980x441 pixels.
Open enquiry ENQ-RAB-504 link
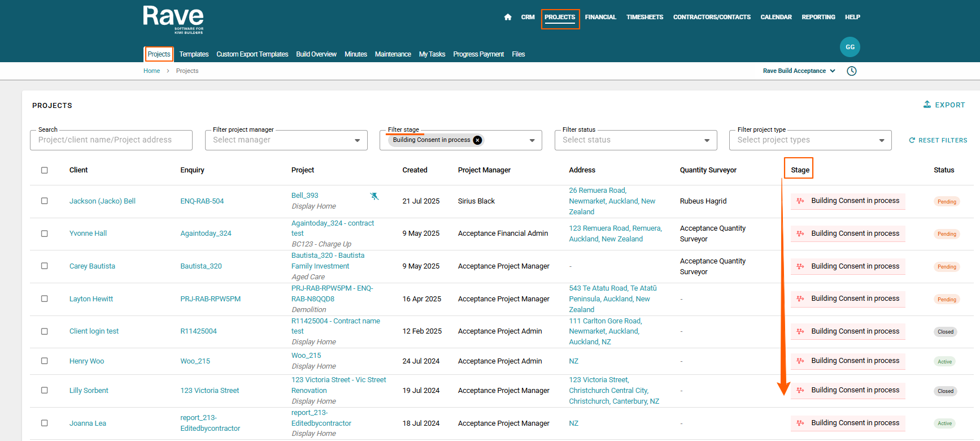pos(202,201)
